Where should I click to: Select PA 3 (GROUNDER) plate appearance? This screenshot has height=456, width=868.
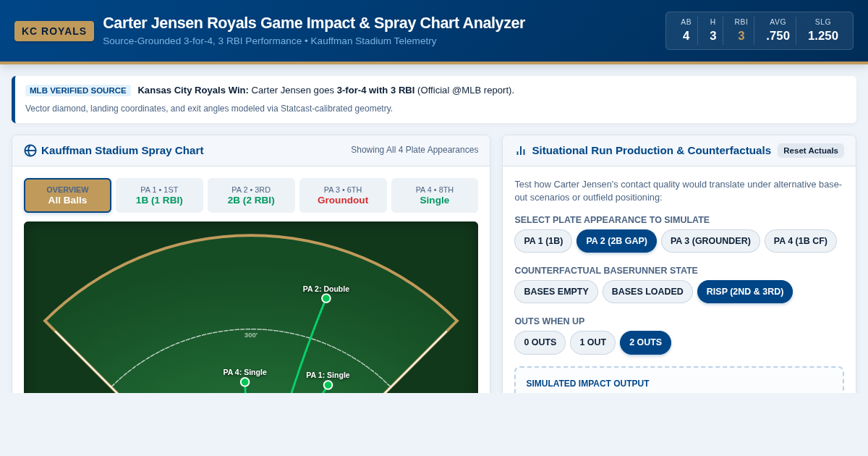[x=710, y=241]
